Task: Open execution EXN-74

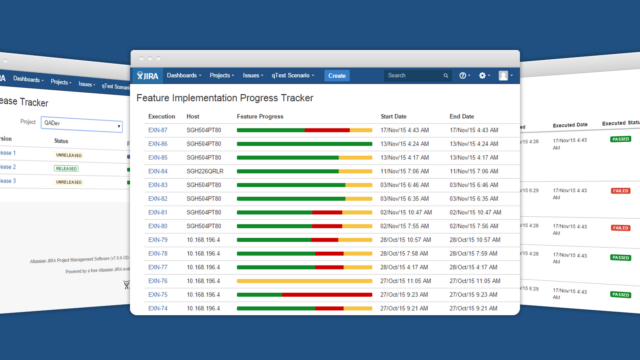Action: pos(158,309)
